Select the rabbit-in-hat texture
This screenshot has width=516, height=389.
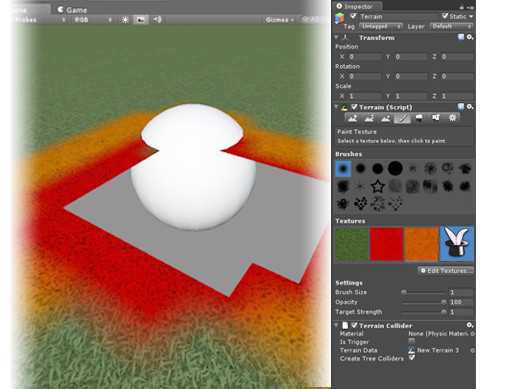point(457,244)
